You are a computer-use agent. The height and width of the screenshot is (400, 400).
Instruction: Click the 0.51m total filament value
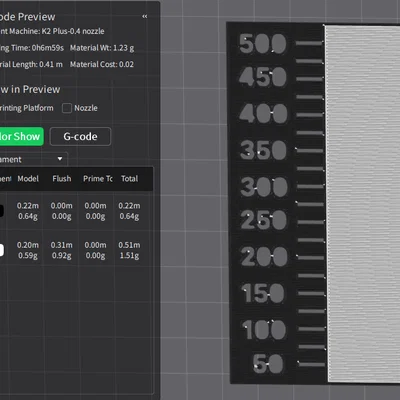click(x=129, y=245)
